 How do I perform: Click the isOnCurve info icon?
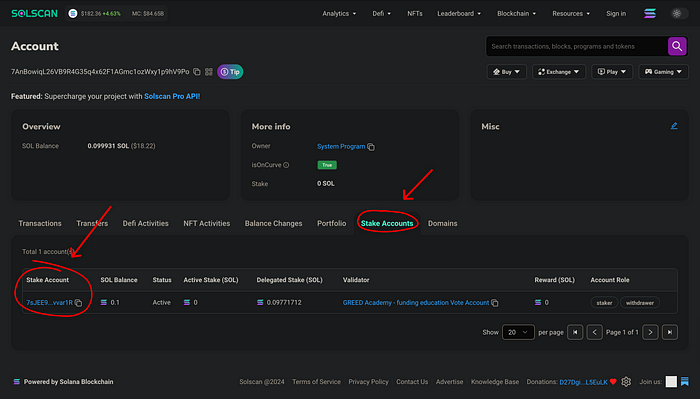coord(286,165)
